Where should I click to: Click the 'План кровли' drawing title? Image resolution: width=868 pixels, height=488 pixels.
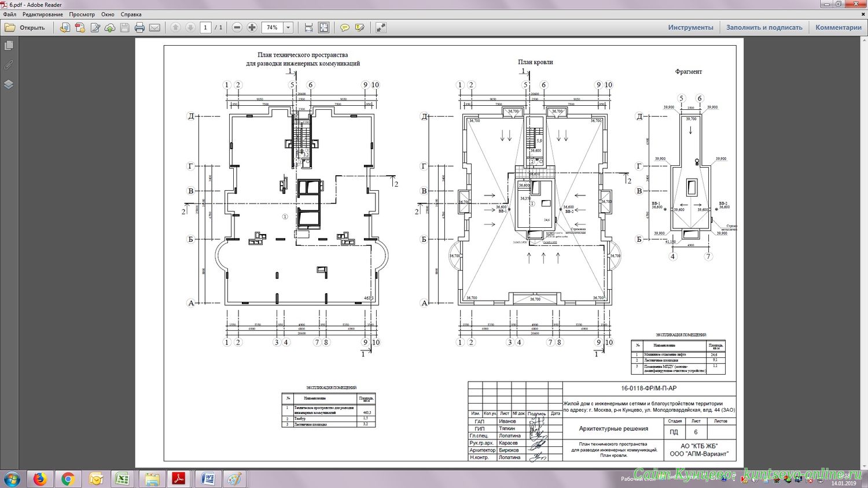pos(535,62)
